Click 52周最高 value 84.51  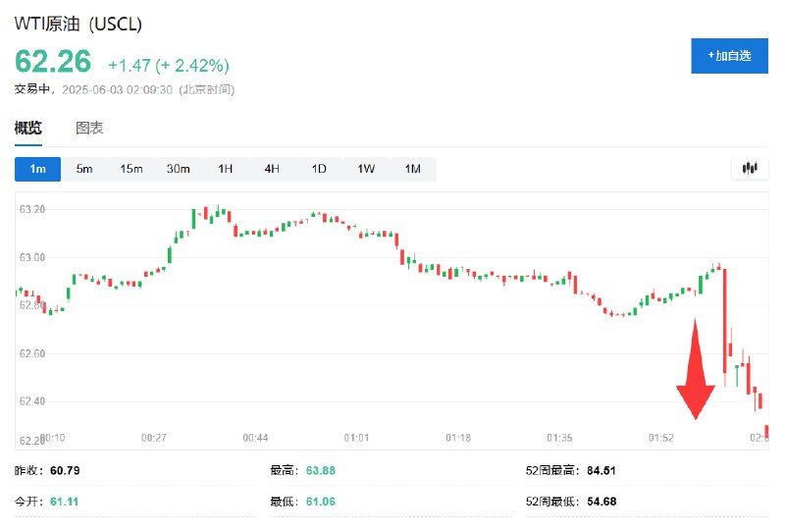(x=602, y=470)
